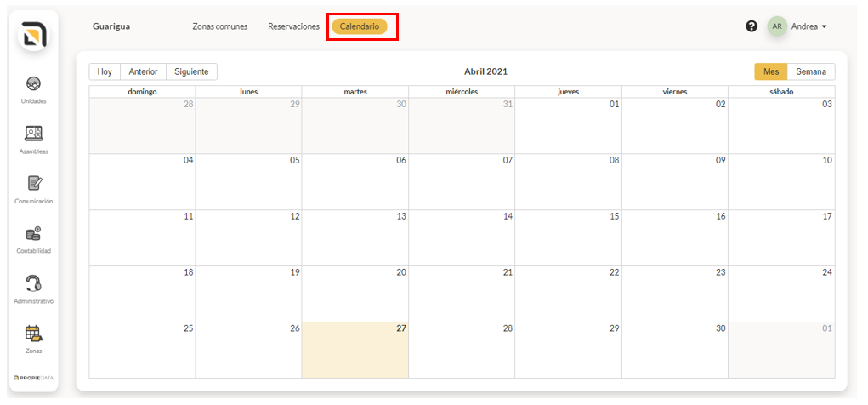The height and width of the screenshot is (405, 868).
Task: Click greyed day 31 of previous month
Action: [x=462, y=126]
